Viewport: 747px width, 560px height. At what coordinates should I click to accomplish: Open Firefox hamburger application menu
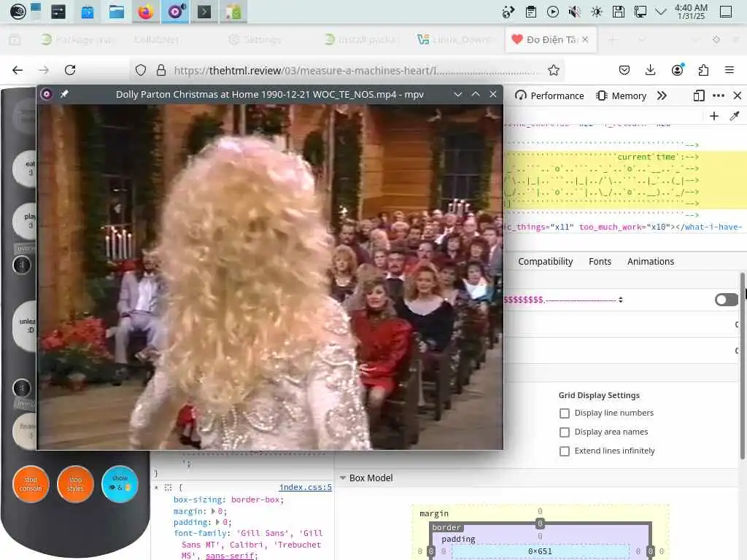point(729,71)
